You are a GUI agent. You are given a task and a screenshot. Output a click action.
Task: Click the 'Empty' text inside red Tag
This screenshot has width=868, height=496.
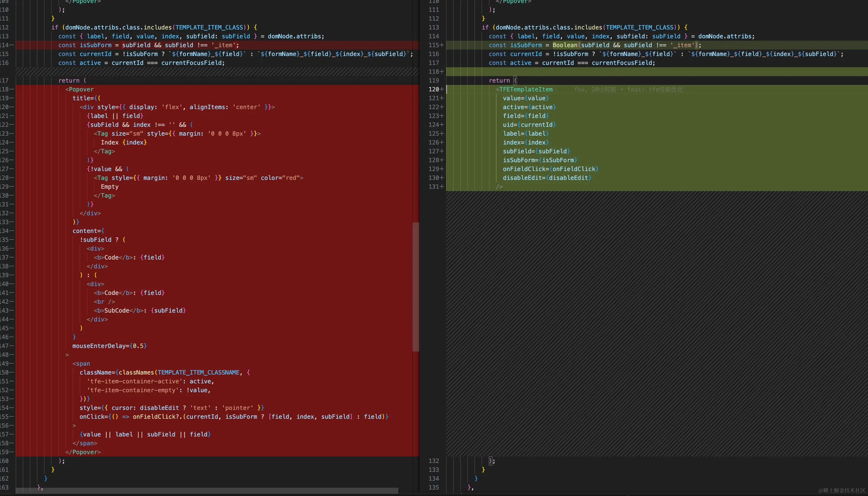(109, 187)
